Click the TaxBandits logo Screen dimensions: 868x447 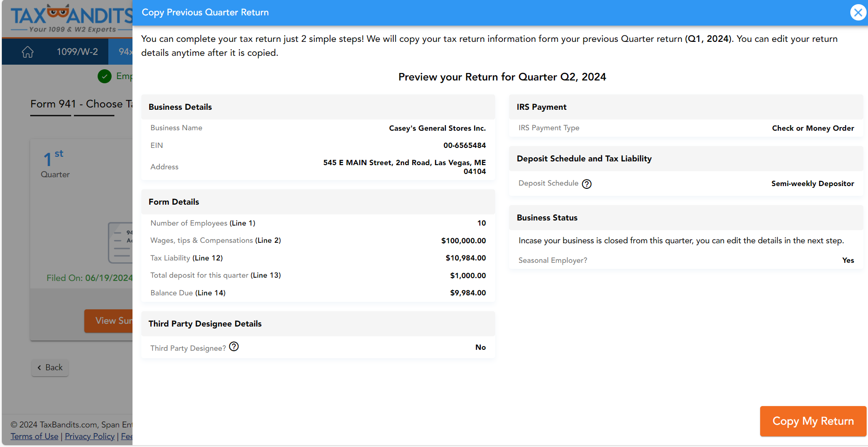click(70, 19)
